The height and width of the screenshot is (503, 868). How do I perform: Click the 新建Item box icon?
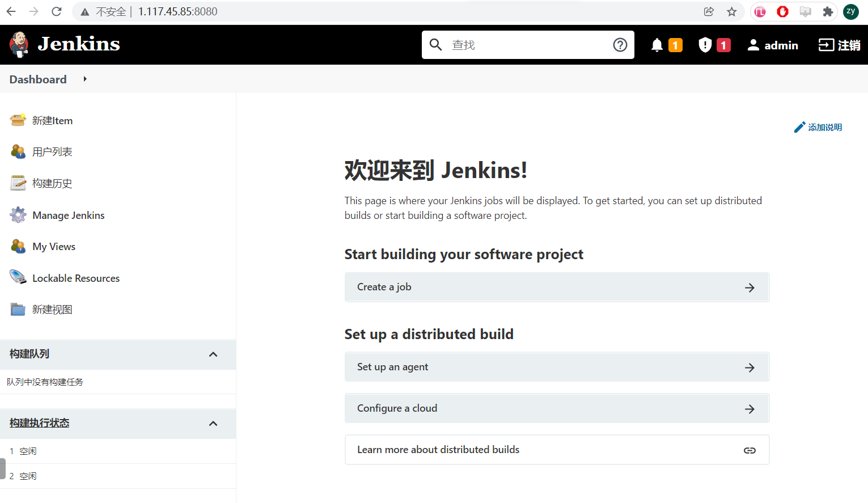tap(18, 120)
